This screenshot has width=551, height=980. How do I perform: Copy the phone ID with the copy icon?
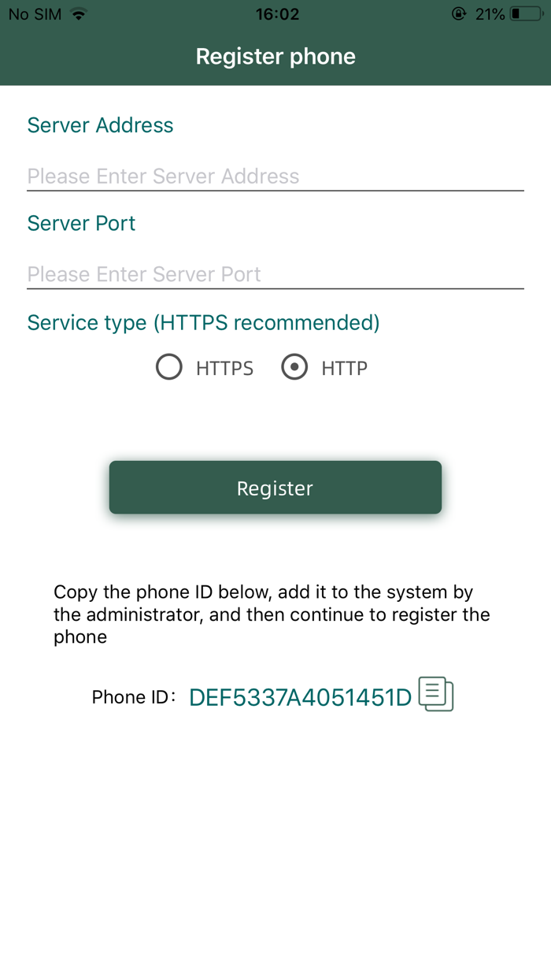pyautogui.click(x=436, y=694)
